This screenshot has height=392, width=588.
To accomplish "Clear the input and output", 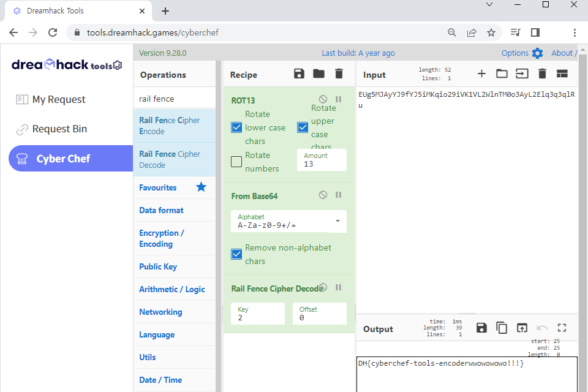I will 542,74.
